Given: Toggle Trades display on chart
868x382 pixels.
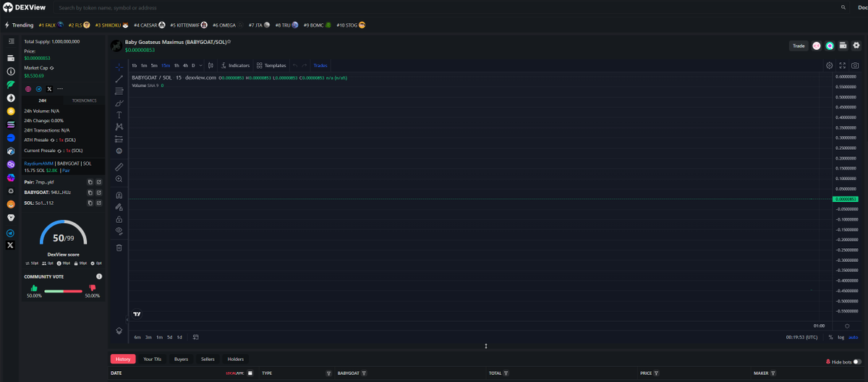Looking at the screenshot, I should point(320,65).
